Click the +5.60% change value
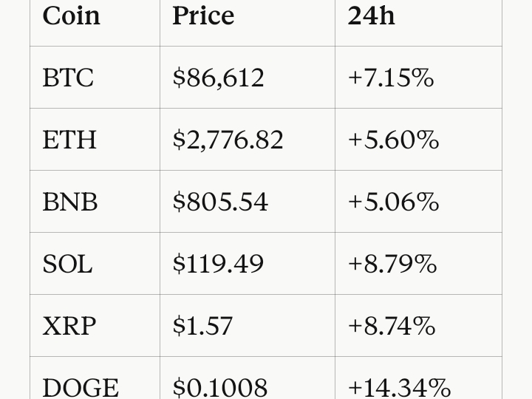532x399 pixels. tap(394, 140)
